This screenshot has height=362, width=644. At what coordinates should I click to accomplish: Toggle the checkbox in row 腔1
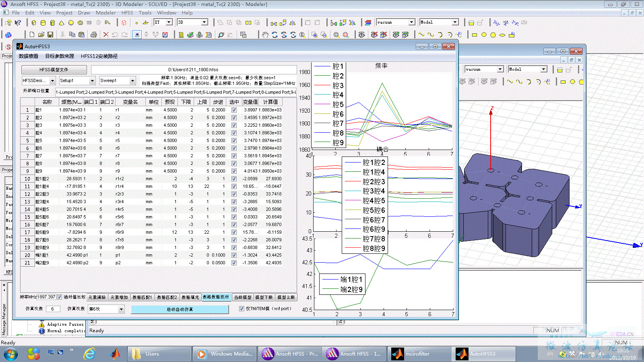click(x=234, y=110)
